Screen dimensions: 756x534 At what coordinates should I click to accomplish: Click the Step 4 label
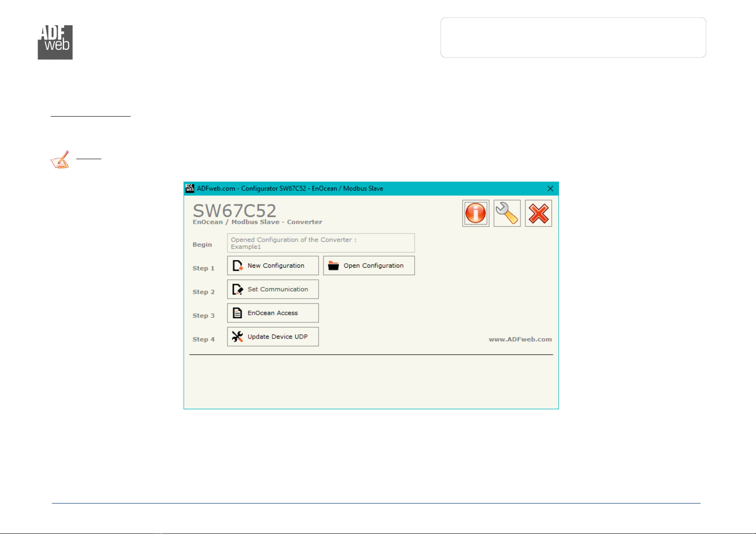tap(204, 339)
